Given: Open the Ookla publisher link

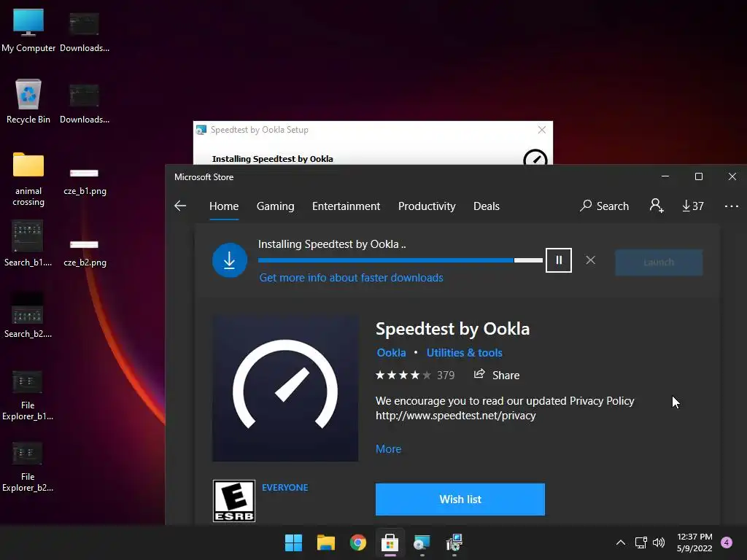Looking at the screenshot, I should coord(391,353).
